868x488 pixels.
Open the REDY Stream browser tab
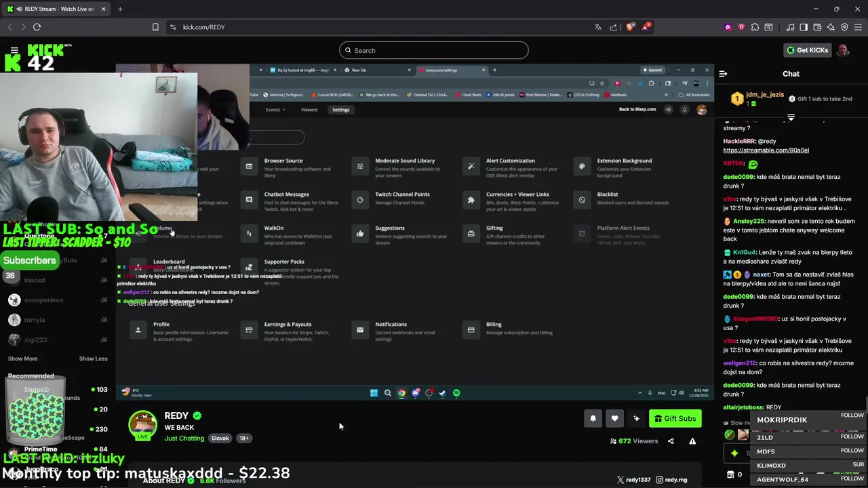coord(56,9)
